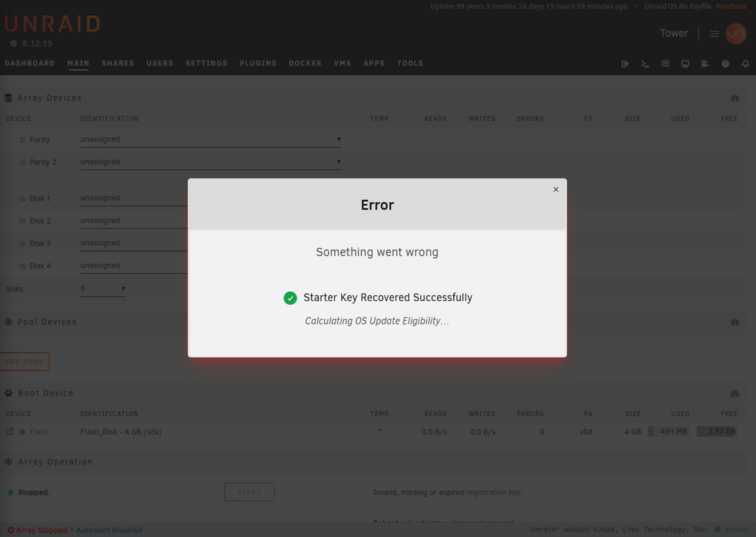Open the Parity device dropdown
Screen dimensions: 756x537
coord(211,139)
